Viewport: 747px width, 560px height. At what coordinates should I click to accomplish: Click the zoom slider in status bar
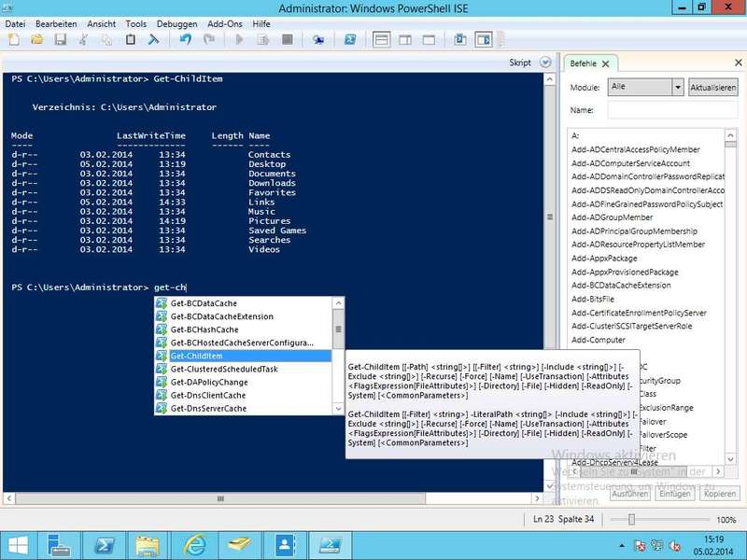pos(632,519)
